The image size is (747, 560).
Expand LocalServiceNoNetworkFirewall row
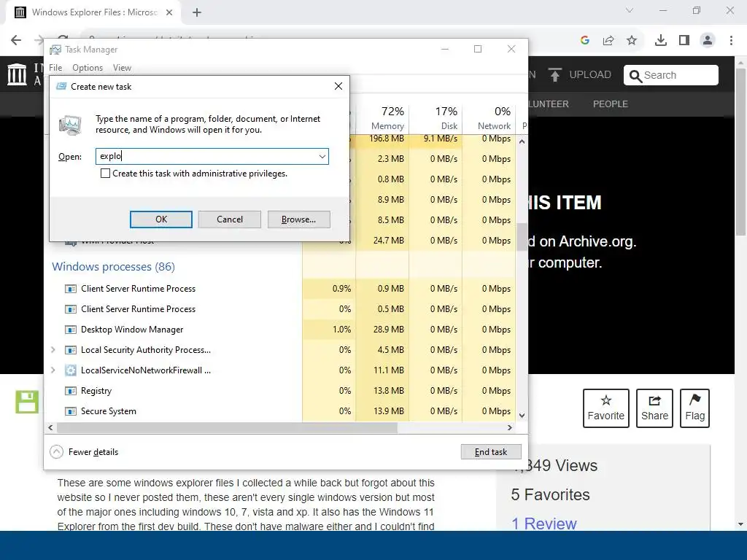point(53,370)
